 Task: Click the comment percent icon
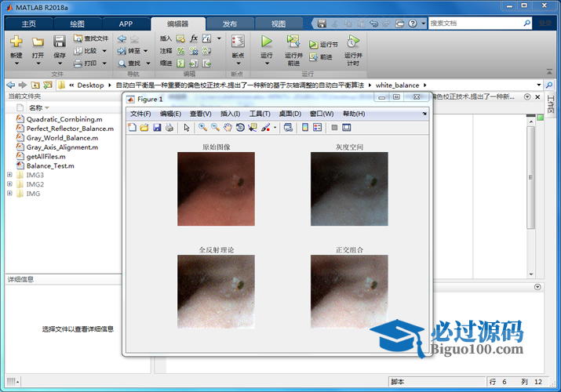coord(181,51)
